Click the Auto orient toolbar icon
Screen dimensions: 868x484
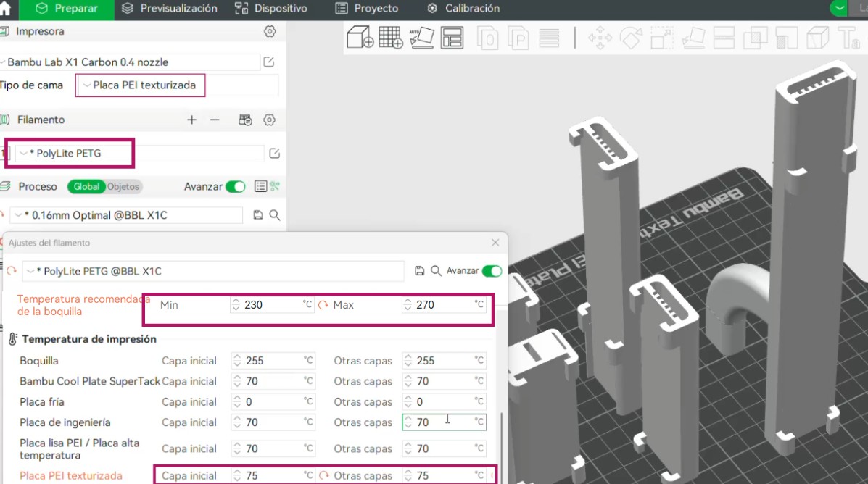(x=421, y=38)
